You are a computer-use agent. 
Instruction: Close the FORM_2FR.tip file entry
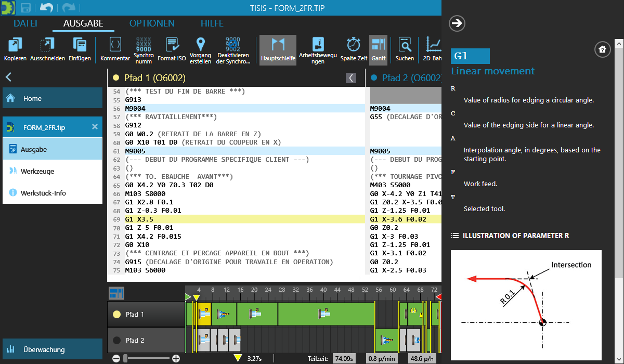95,127
